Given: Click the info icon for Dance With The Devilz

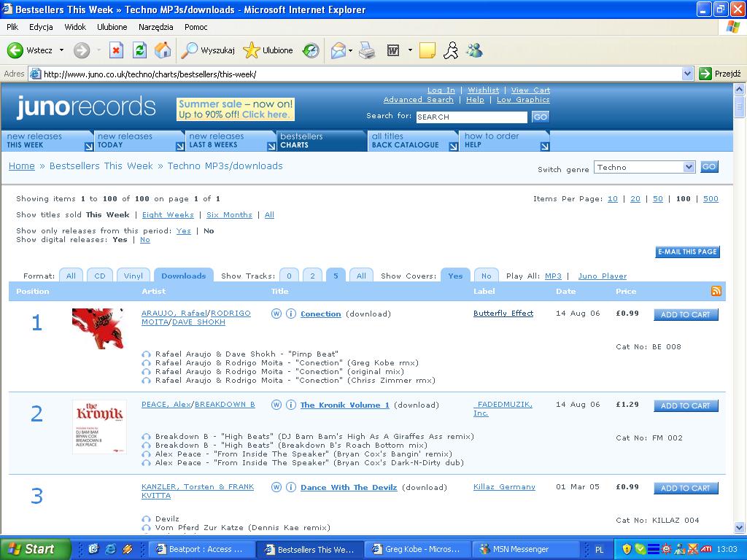Looking at the screenshot, I should 290,487.
